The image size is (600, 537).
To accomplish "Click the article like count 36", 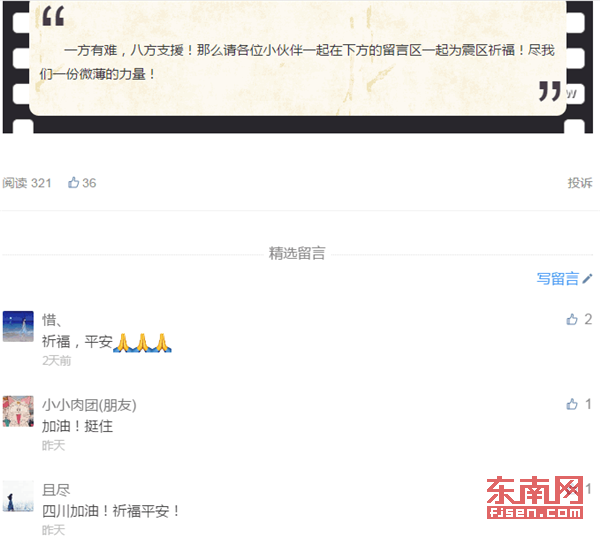I will (89, 183).
